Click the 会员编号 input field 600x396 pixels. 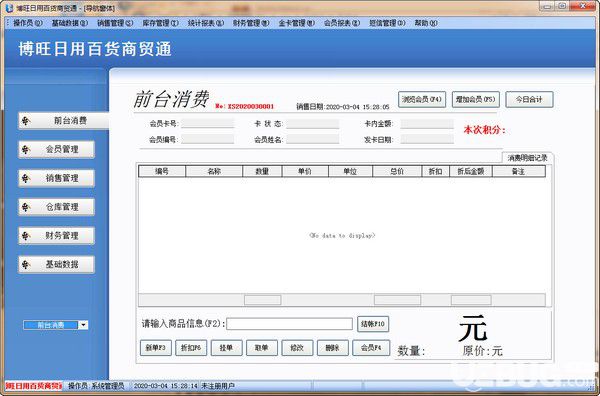(x=208, y=139)
